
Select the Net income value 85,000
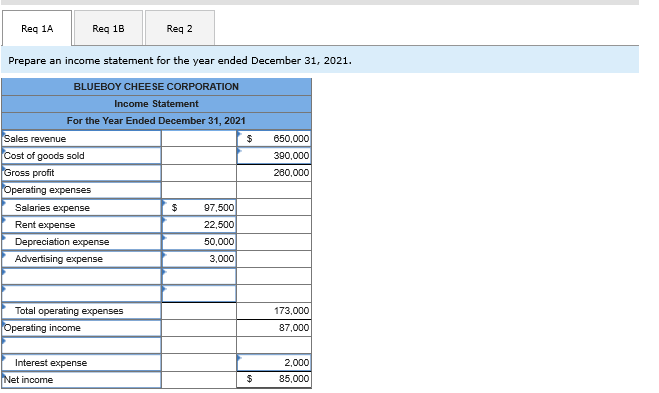tap(274, 380)
